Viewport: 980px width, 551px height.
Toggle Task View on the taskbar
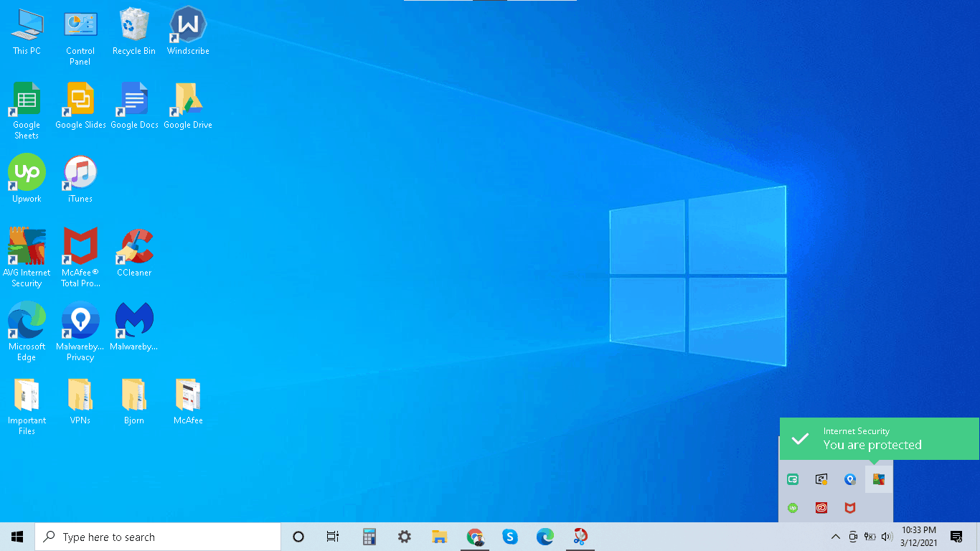tap(332, 536)
